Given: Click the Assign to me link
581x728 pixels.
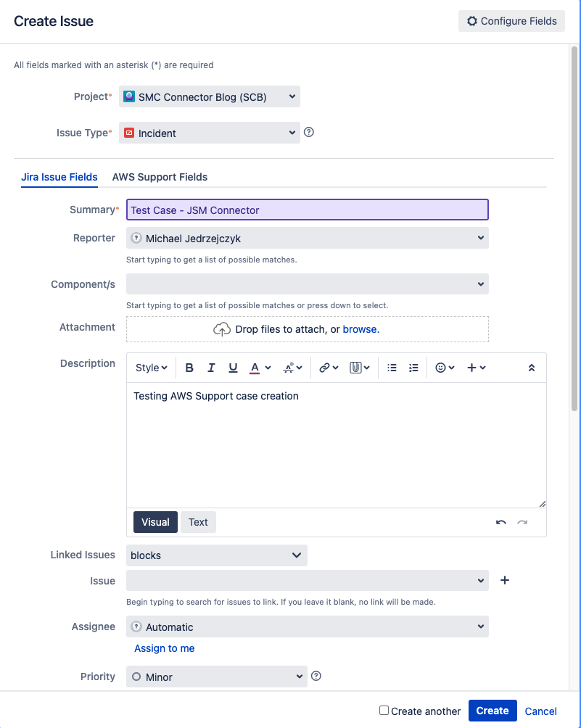Looking at the screenshot, I should [x=164, y=648].
